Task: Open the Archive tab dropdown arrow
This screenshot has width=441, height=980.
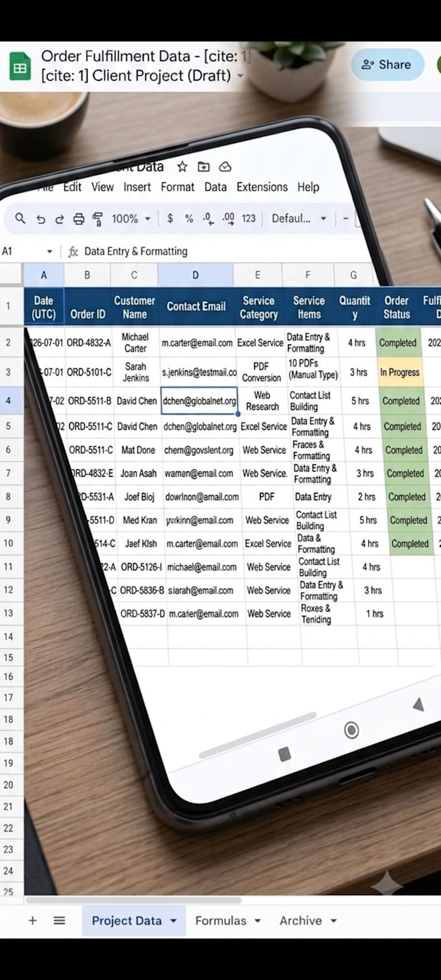Action: click(333, 921)
